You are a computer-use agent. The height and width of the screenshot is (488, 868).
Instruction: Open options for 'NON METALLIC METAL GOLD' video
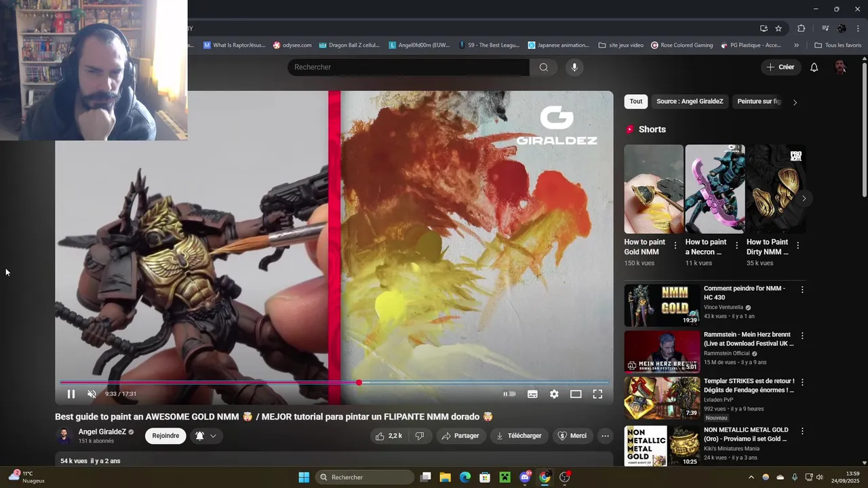pos(802,431)
